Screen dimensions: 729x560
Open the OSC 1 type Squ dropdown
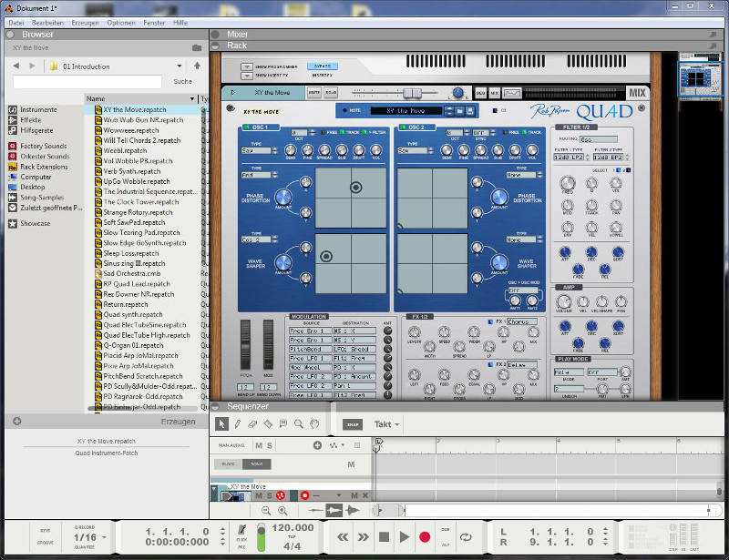pos(260,150)
